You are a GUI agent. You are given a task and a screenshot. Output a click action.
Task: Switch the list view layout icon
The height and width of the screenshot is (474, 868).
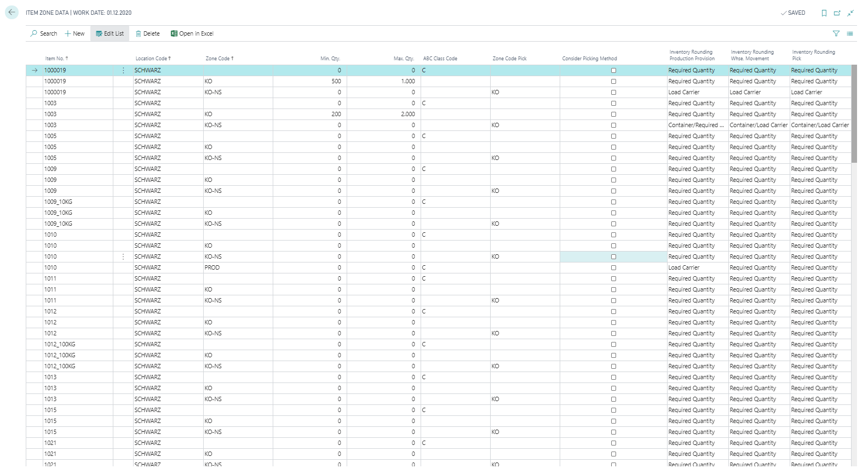pos(850,33)
